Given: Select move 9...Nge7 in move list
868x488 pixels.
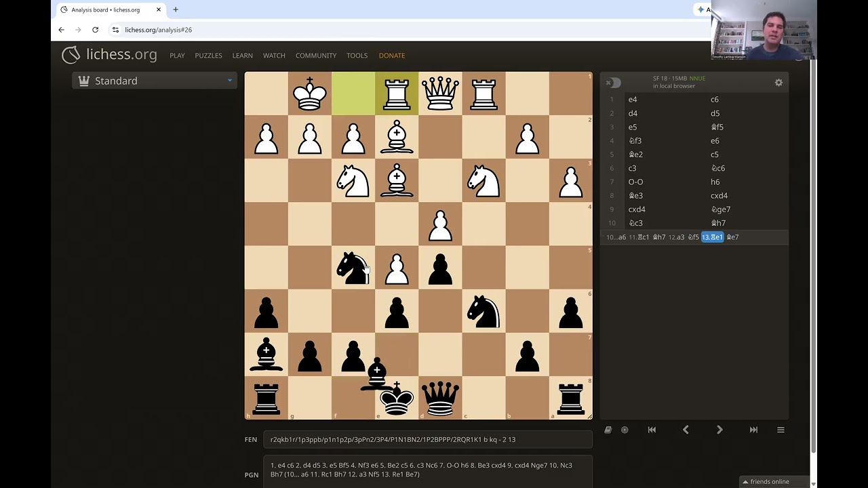Looking at the screenshot, I should coord(747,209).
